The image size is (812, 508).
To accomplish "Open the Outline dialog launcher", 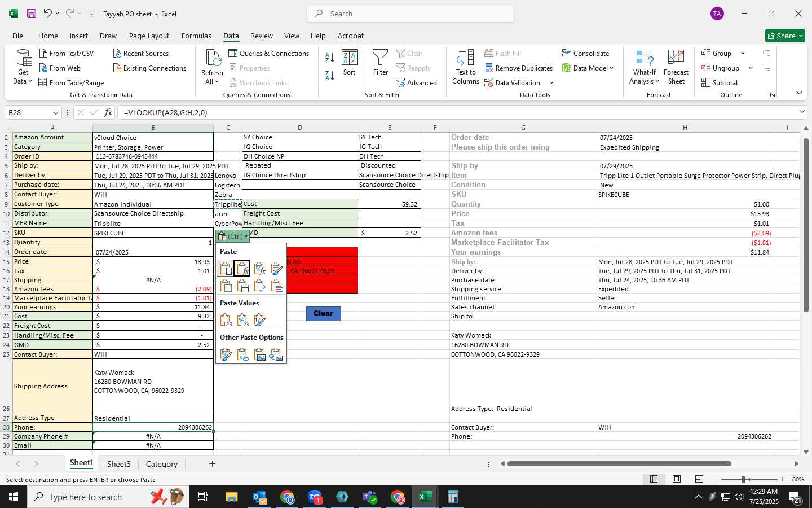I will tap(773, 95).
